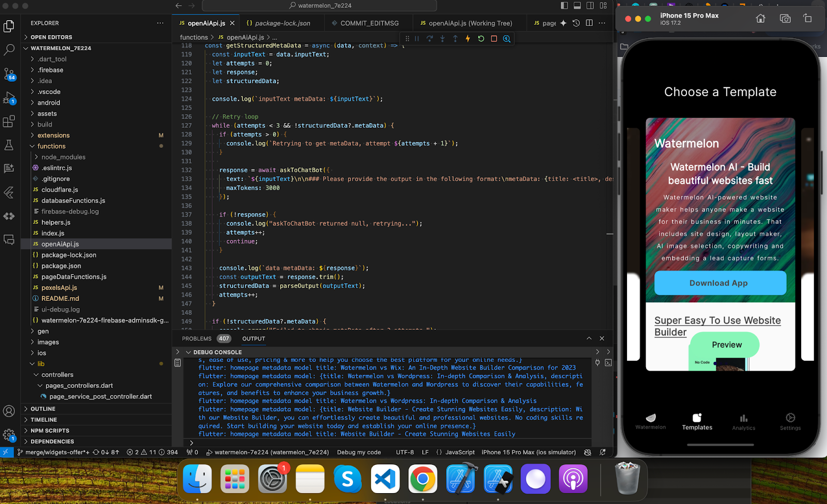Open Run and Debug view

pos(9,98)
